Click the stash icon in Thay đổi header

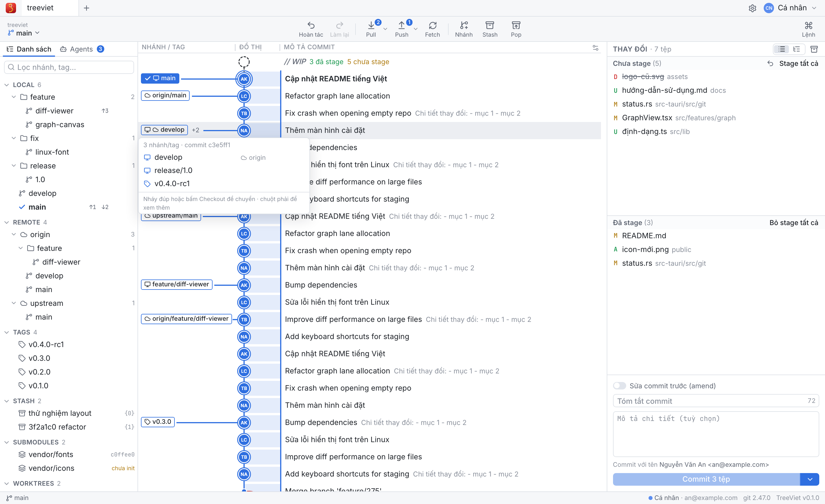point(814,49)
